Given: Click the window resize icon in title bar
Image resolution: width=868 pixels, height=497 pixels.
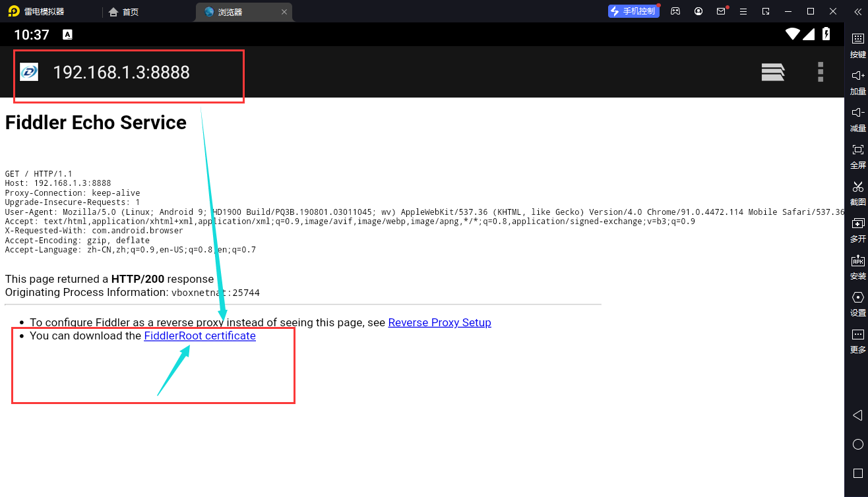Looking at the screenshot, I should (x=766, y=11).
